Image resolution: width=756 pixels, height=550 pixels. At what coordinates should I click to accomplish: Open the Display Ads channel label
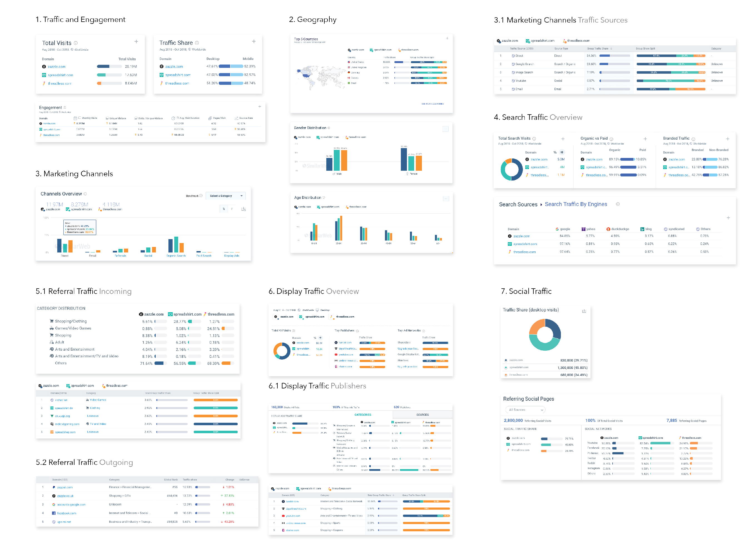point(232,256)
